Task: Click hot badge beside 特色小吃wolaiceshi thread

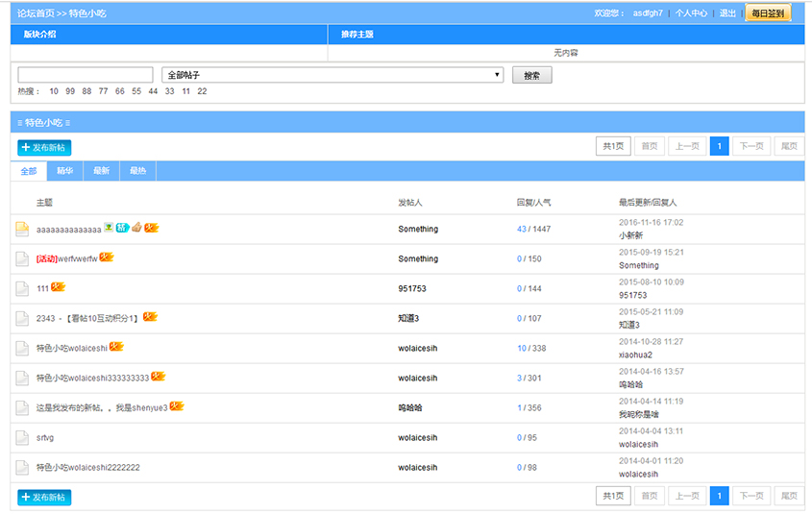Action: pyautogui.click(x=116, y=346)
